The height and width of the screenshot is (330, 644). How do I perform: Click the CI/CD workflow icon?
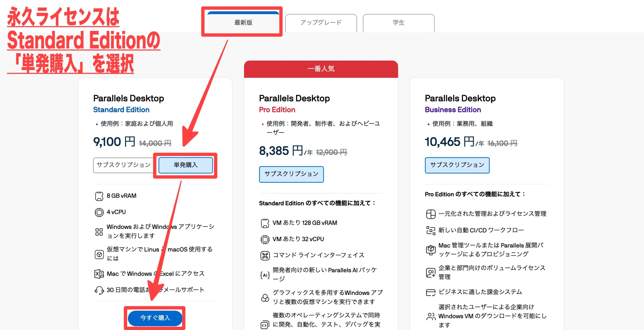(431, 230)
